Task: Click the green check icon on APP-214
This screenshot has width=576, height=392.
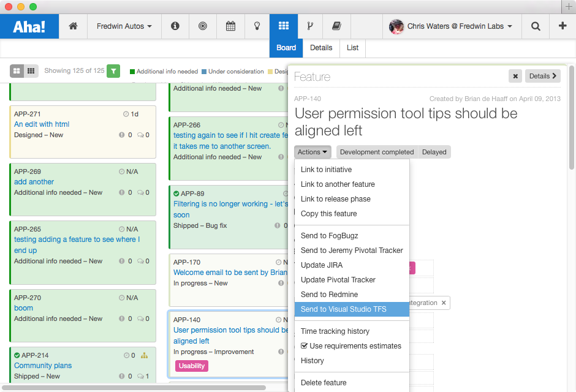Action: click(17, 355)
